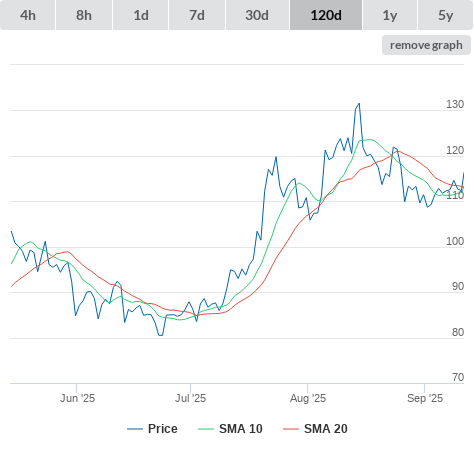Click the price peak near 130
474x455 pixels.
(359, 104)
